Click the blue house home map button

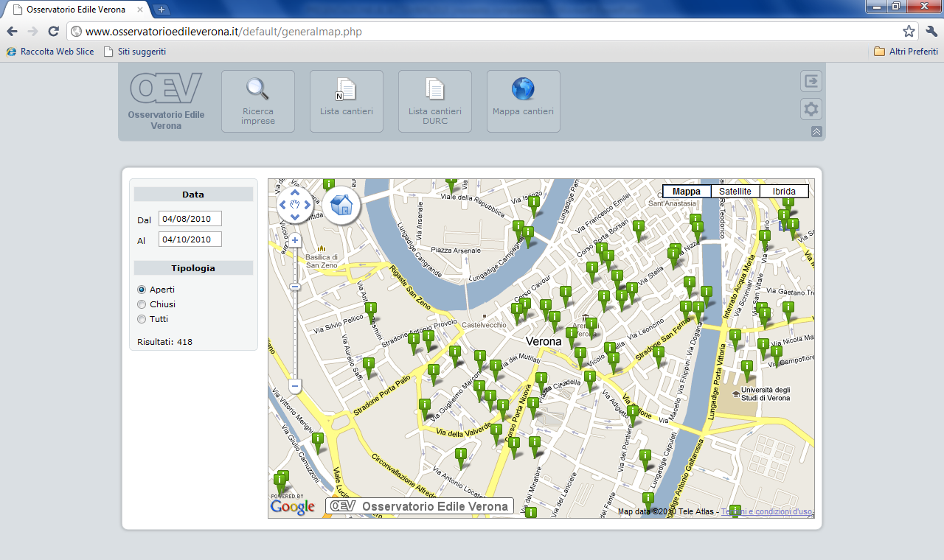(341, 205)
